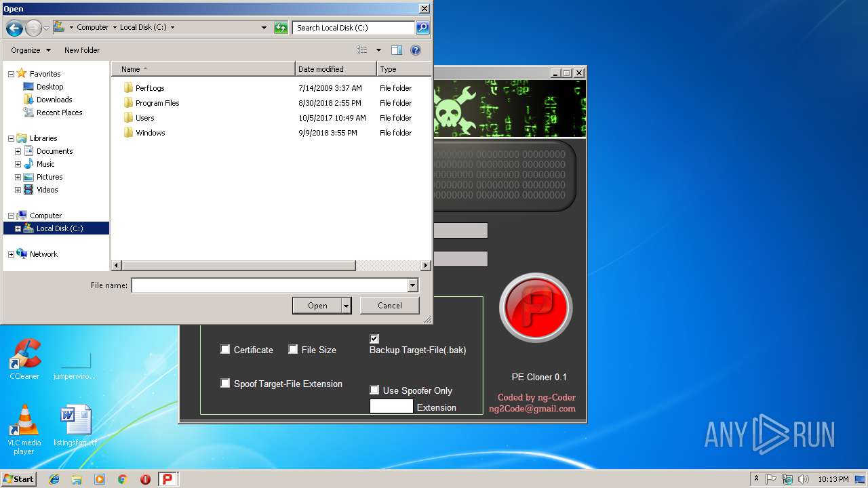Select Downloads under Favorites
This screenshot has height=488, width=868.
[54, 100]
